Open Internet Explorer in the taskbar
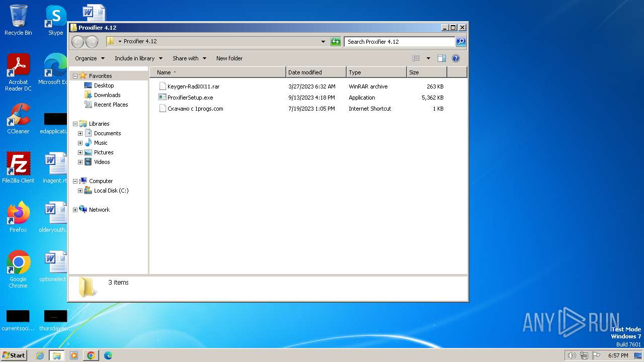This screenshot has height=362, width=644. tap(40, 355)
